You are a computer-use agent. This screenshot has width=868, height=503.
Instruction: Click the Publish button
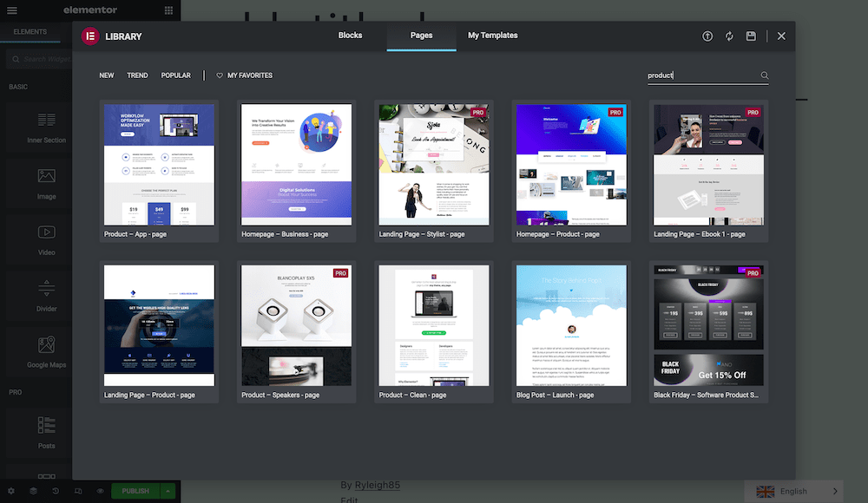pyautogui.click(x=135, y=491)
